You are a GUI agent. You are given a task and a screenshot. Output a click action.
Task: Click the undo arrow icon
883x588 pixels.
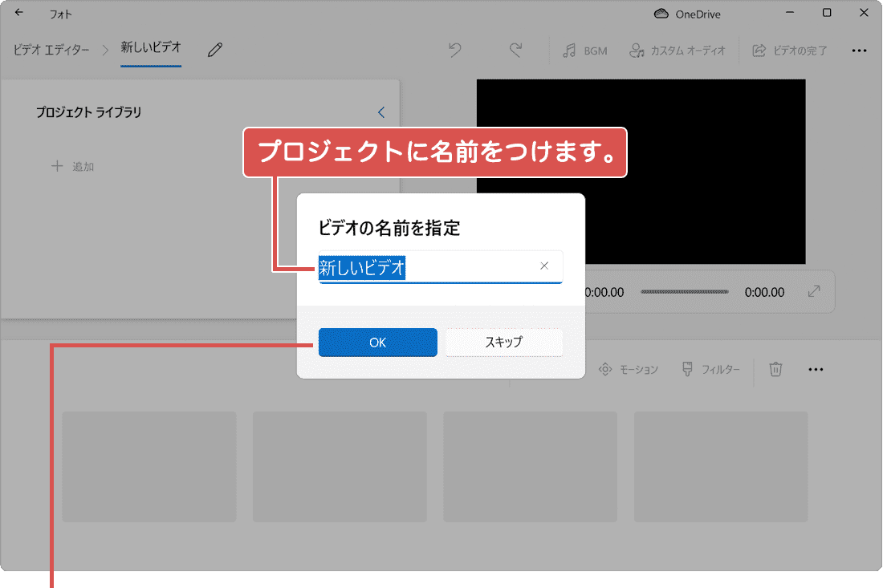454,50
